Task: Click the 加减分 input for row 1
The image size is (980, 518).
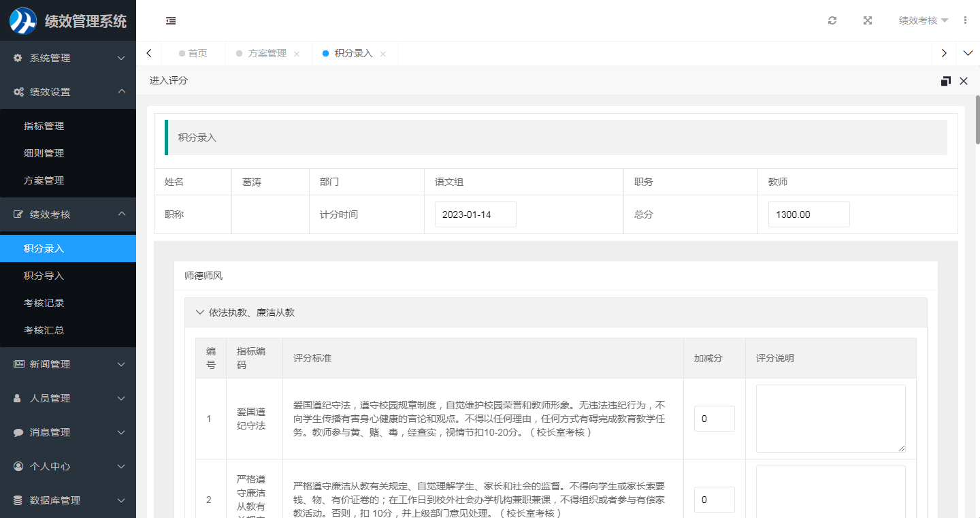Action: pyautogui.click(x=714, y=419)
